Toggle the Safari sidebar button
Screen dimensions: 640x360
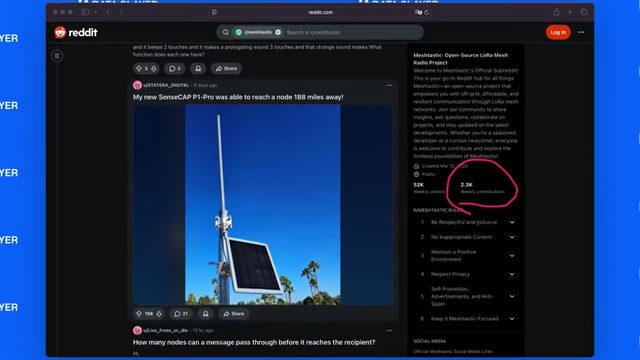click(x=85, y=12)
